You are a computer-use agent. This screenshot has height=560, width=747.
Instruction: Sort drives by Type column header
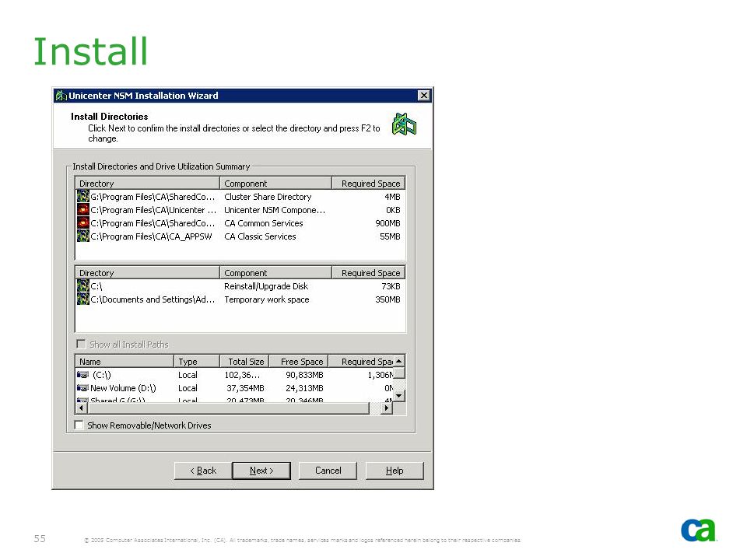[x=196, y=362]
